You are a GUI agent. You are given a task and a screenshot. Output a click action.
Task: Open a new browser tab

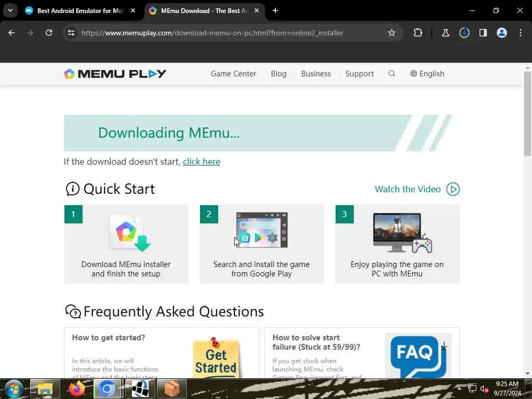pos(275,10)
